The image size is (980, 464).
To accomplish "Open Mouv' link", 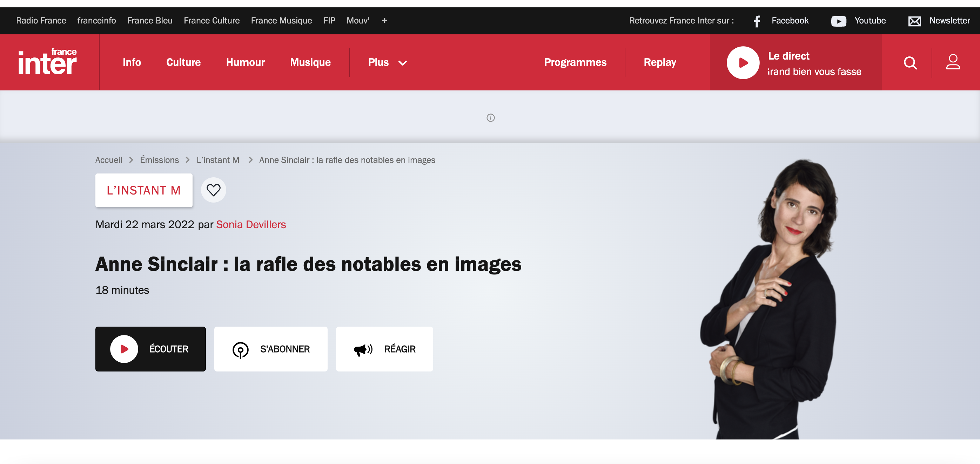I will click(358, 21).
